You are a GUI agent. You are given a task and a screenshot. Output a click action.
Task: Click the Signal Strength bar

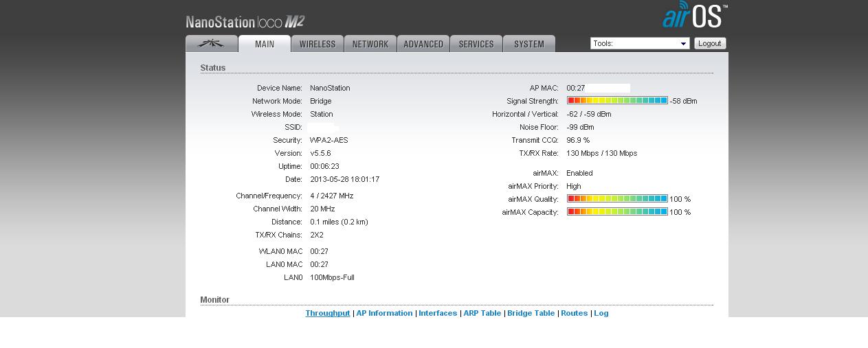click(617, 101)
